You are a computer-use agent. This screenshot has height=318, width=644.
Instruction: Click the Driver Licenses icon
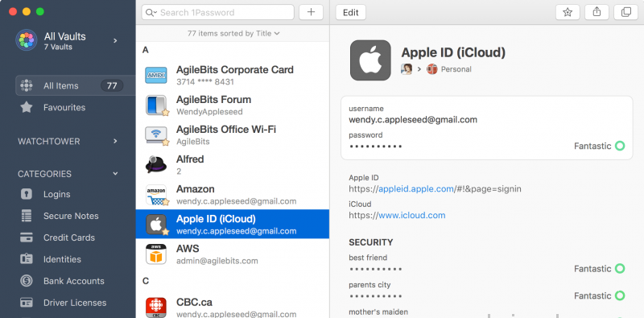click(x=27, y=303)
